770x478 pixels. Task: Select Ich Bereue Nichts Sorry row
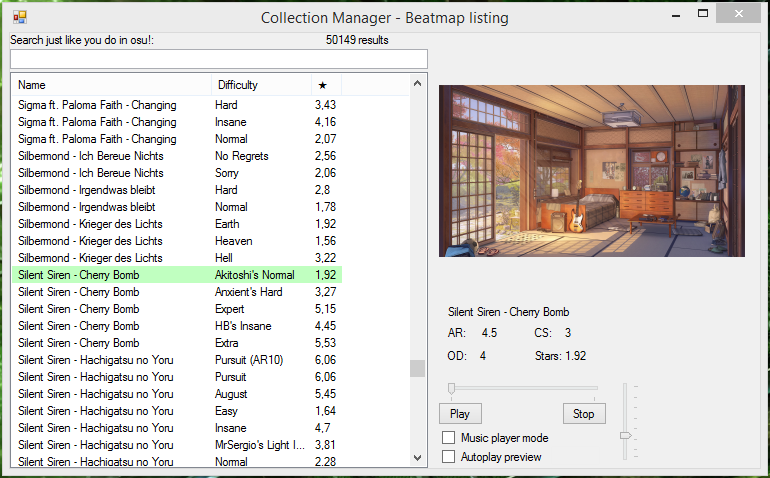click(177, 173)
